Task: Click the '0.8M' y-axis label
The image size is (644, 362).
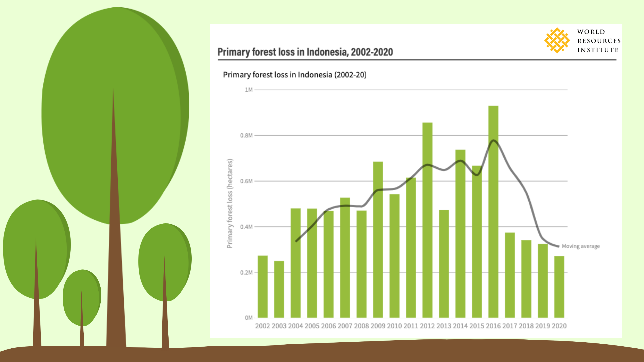Action: 246,135
